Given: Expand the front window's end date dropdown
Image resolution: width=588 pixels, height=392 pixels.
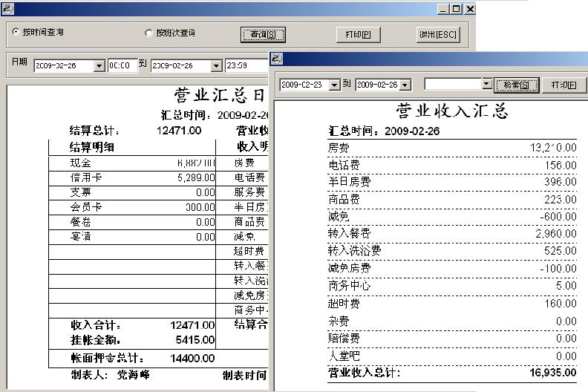Looking at the screenshot, I should pyautogui.click(x=414, y=85).
